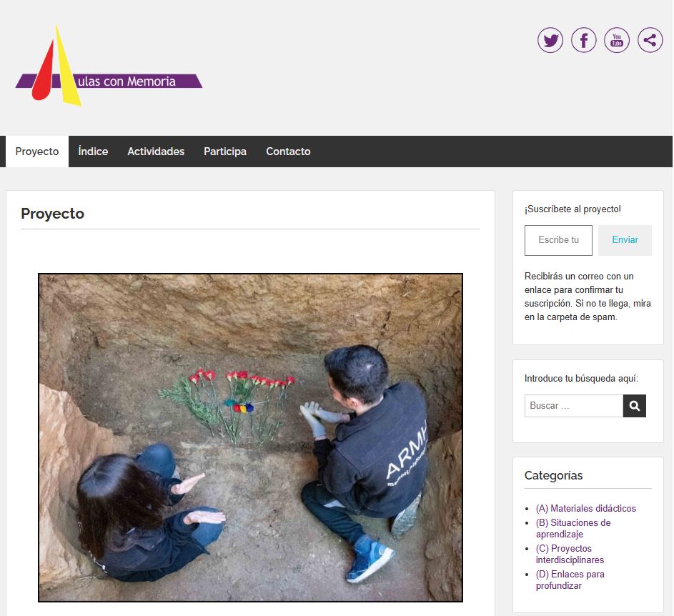
Task: Open the Facebook social icon
Action: (584, 40)
